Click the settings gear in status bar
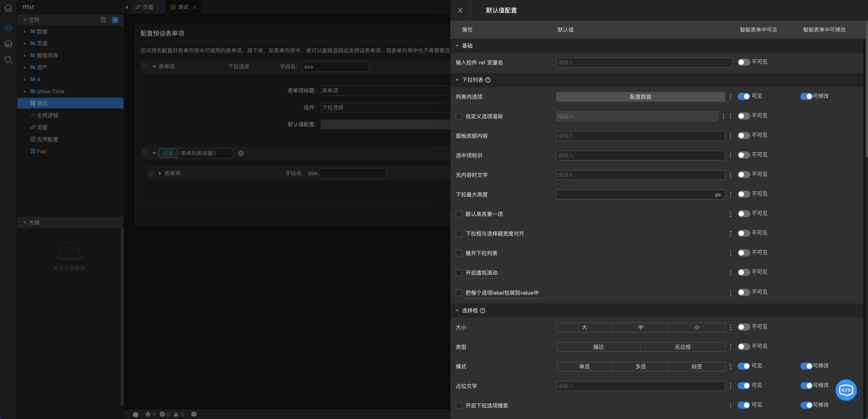868x419 pixels. tap(194, 414)
